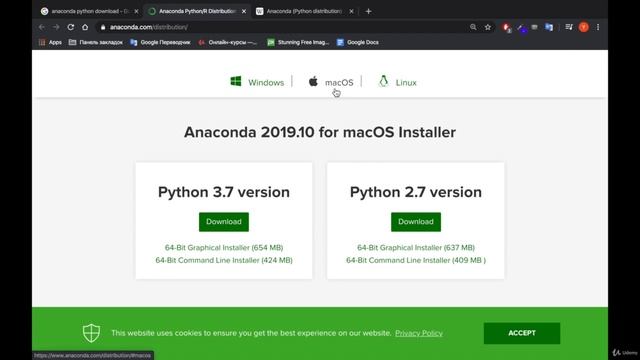Select the macOS installer tab
Viewport: 640px width, 360px height.
[x=331, y=82]
